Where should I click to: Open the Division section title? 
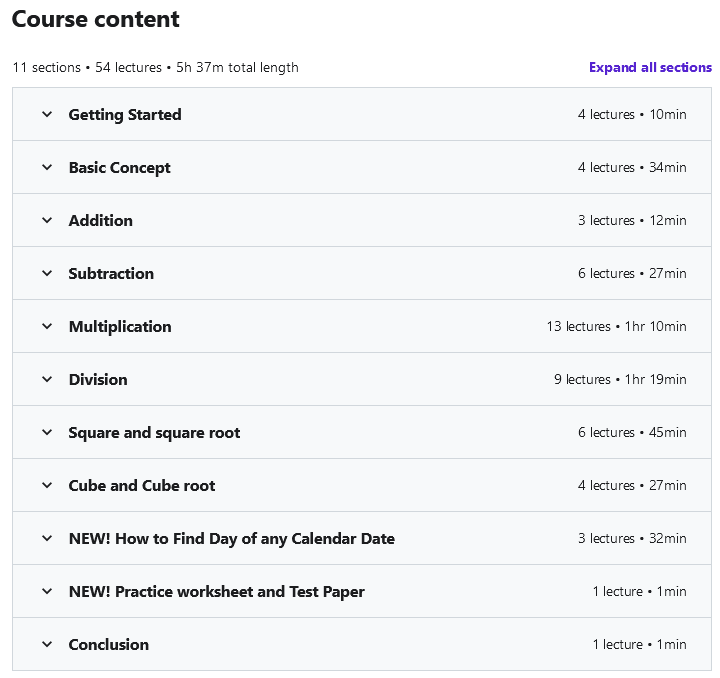[98, 380]
